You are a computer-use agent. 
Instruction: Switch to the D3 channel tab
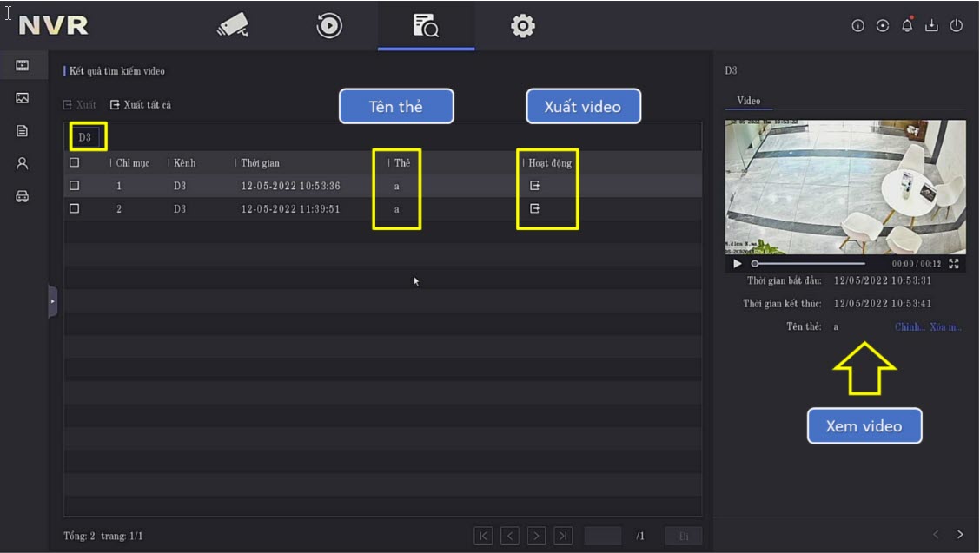85,137
